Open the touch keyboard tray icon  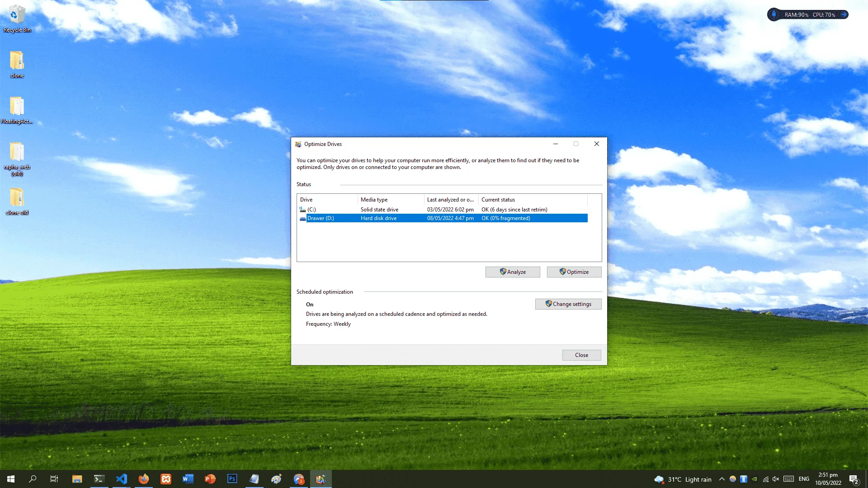[789, 479]
